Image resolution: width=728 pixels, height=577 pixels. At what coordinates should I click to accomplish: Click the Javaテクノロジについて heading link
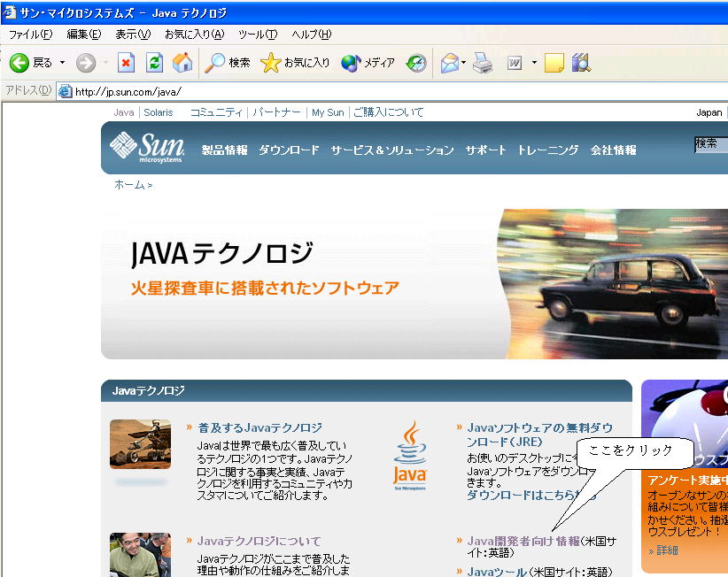259,541
